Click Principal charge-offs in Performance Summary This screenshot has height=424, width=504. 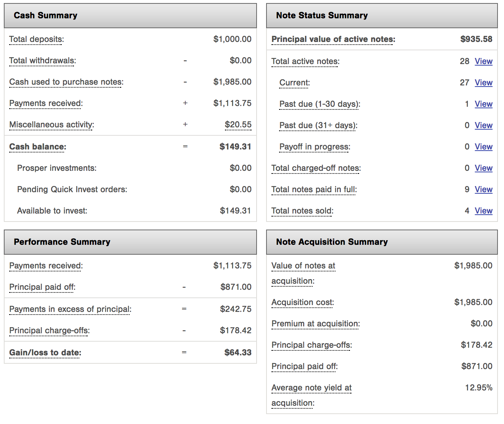tap(50, 331)
